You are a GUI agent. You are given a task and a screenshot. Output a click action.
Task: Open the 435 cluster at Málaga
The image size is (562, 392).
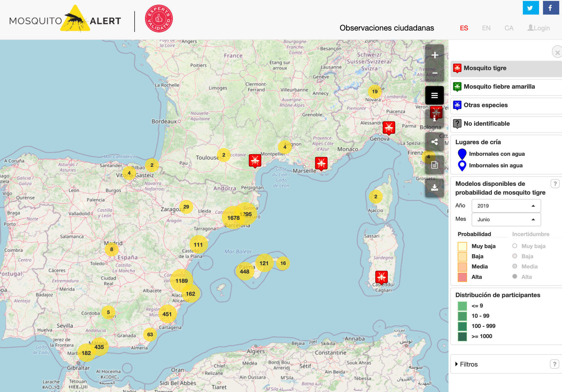99,347
